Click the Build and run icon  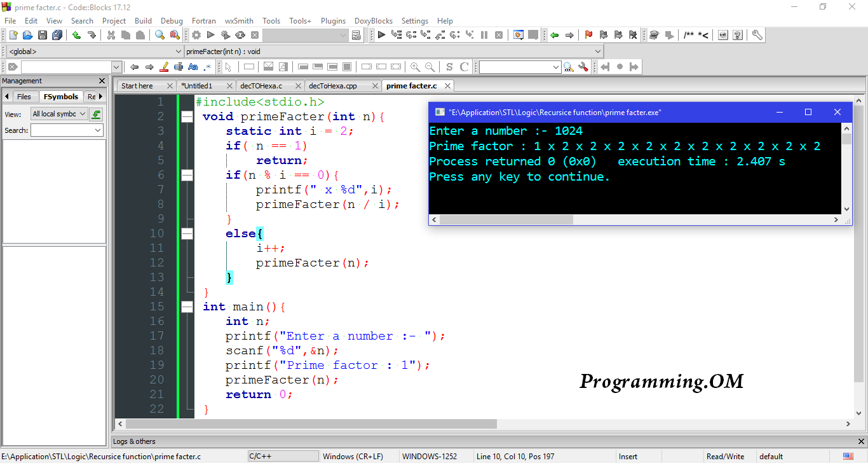pos(225,35)
